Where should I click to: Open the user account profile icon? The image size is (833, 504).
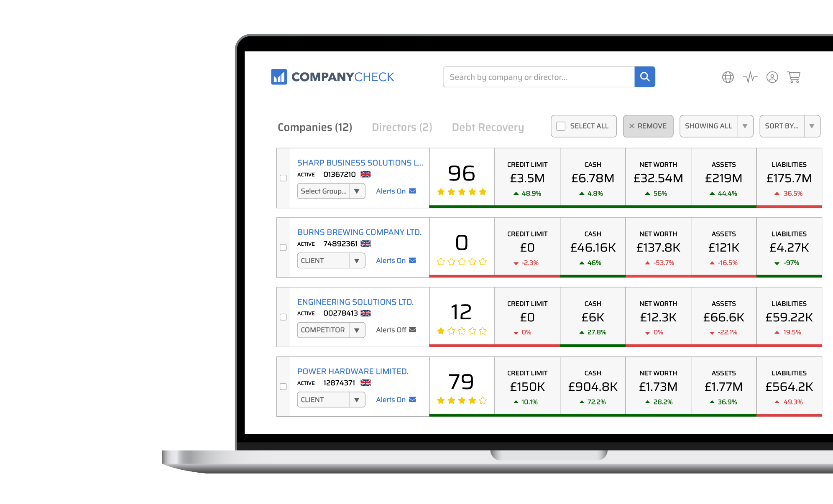coord(772,77)
